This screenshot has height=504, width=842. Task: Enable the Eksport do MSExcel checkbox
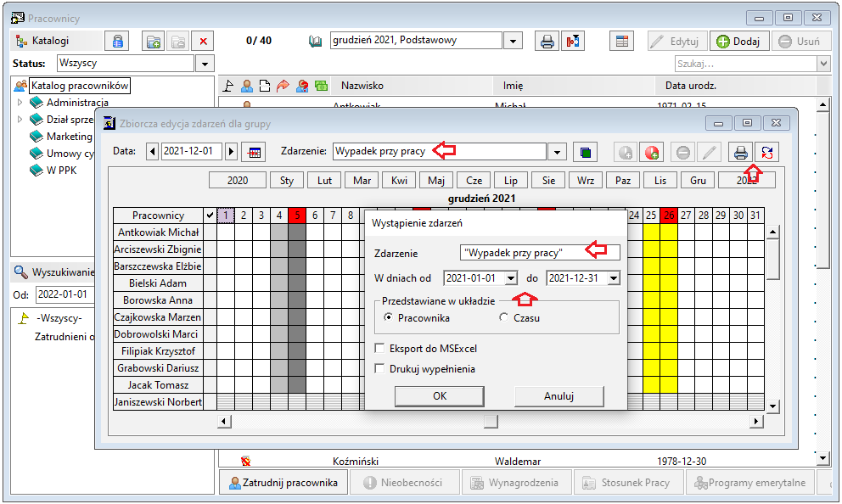(x=379, y=349)
